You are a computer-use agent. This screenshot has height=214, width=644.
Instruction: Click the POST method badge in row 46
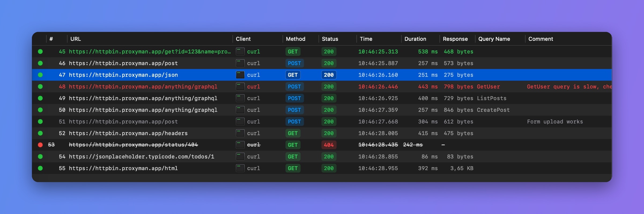[294, 63]
